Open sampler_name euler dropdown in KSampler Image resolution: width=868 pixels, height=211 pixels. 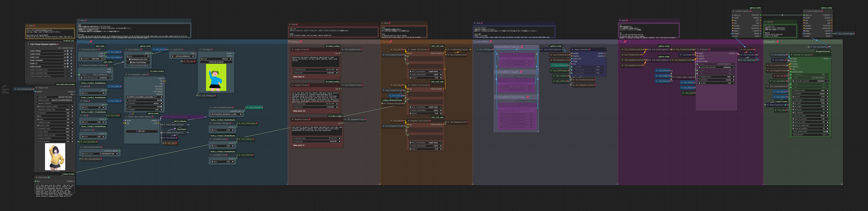tap(717, 77)
